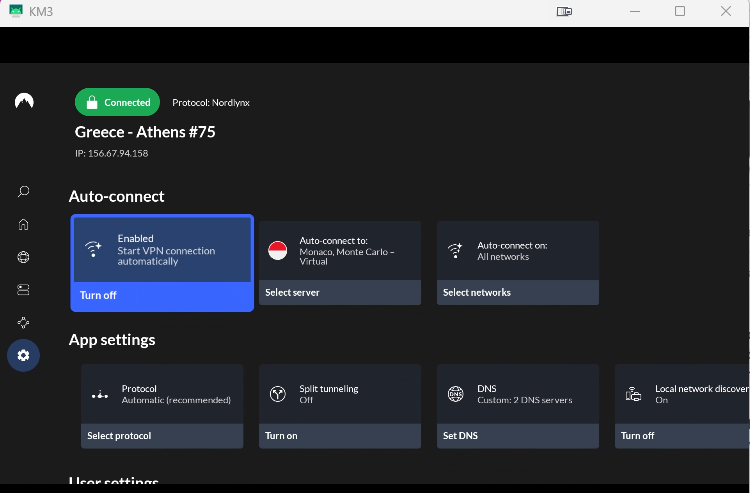Viewport: 750px width, 493px height.
Task: Click Automatic (recommended) protocol text
Action: (176, 400)
